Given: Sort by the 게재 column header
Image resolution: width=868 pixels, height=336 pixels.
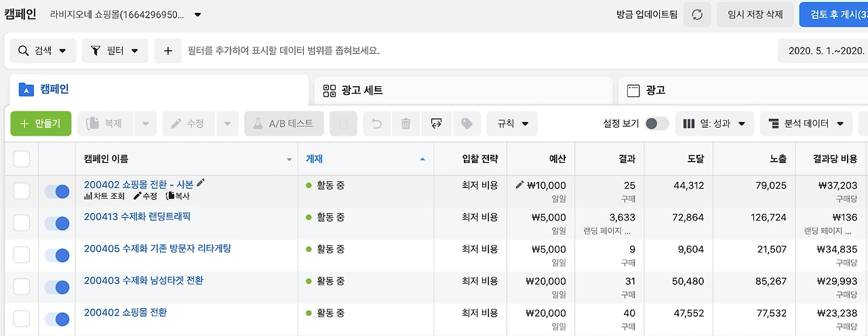Looking at the screenshot, I should point(366,159).
